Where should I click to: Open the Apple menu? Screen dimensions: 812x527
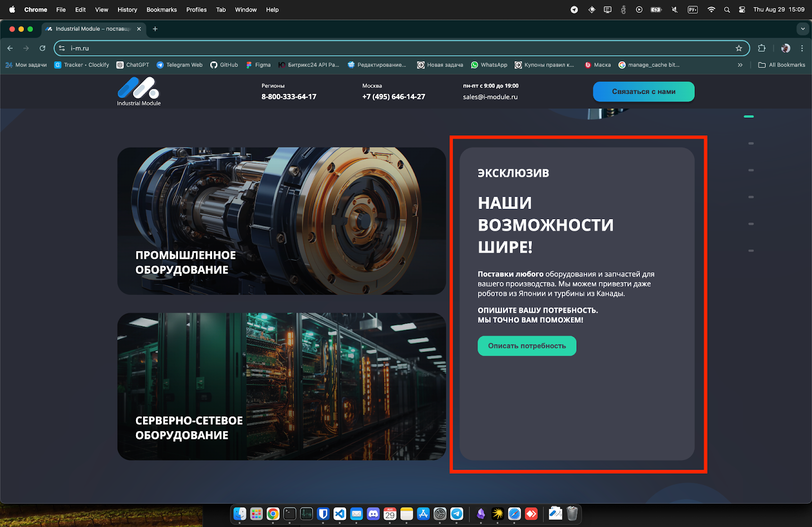click(12, 10)
